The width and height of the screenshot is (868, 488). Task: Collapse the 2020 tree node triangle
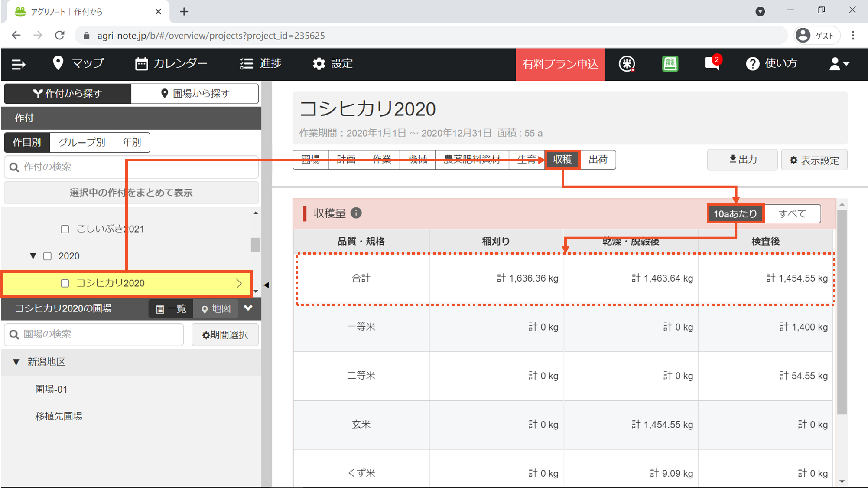pyautogui.click(x=33, y=256)
